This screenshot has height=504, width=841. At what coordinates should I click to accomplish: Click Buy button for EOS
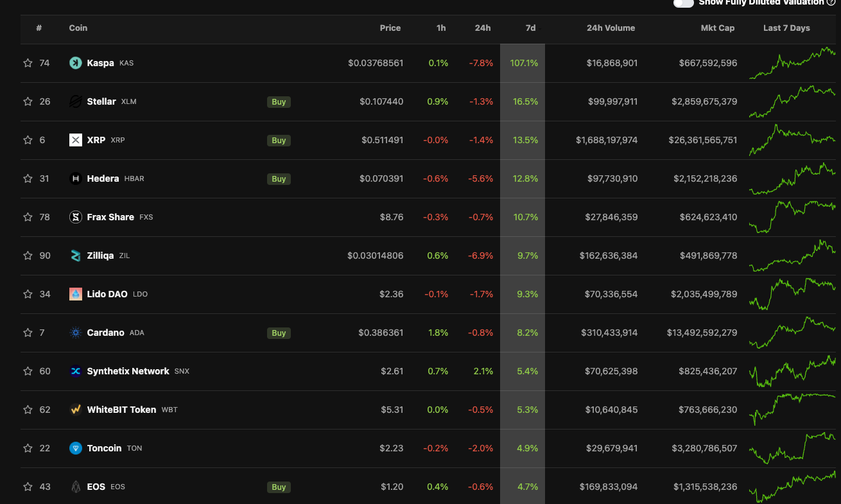[279, 487]
